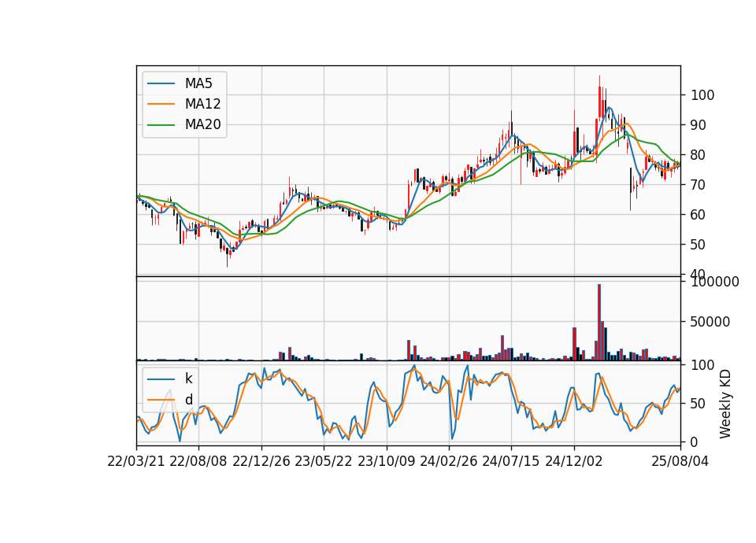Click the 22/12/26 date tick label
Image resolution: width=756 pixels, height=543 pixels.
pos(261,461)
